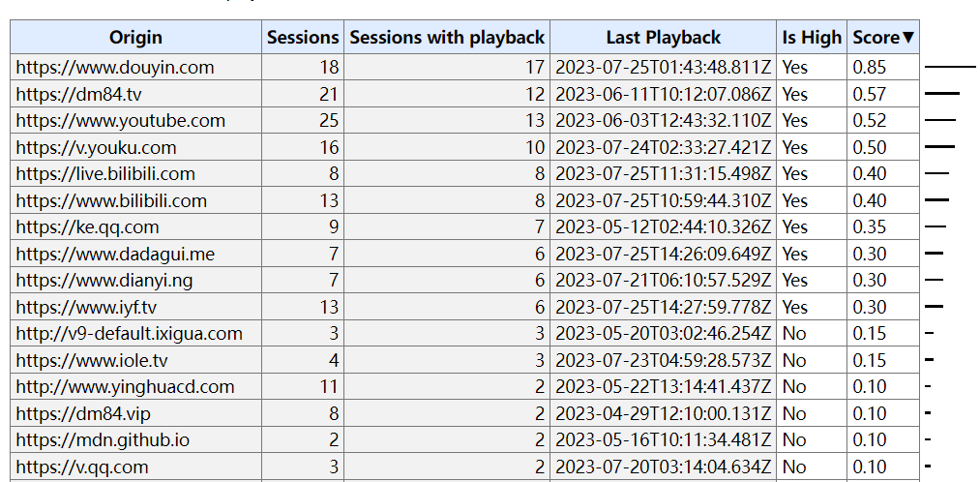Screen dimensions: 980x482
Task: Select the https://dm84.tv origin cell
Action: (x=135, y=95)
